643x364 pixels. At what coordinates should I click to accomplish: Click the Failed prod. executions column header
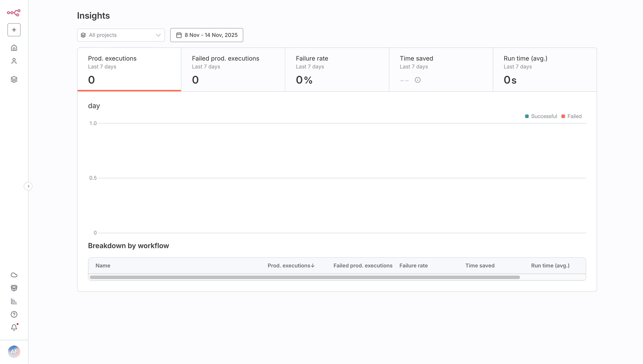click(x=363, y=266)
